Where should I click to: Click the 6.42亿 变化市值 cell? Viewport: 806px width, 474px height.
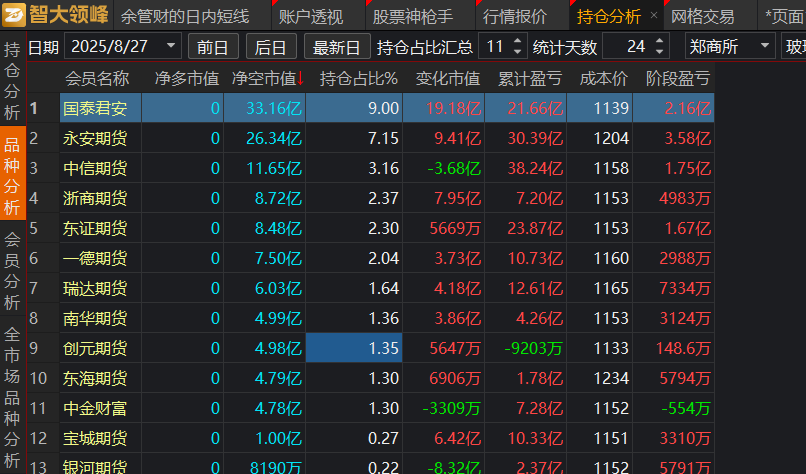click(x=444, y=438)
